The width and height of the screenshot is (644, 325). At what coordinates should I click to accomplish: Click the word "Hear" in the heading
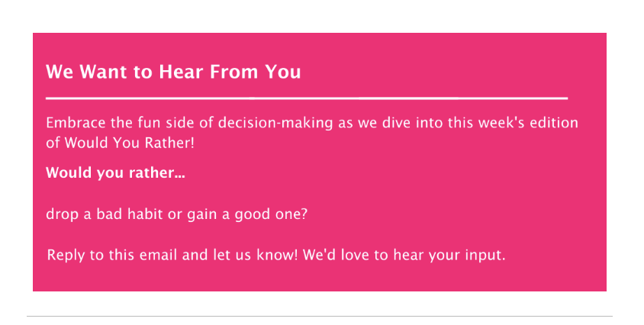coord(181,72)
